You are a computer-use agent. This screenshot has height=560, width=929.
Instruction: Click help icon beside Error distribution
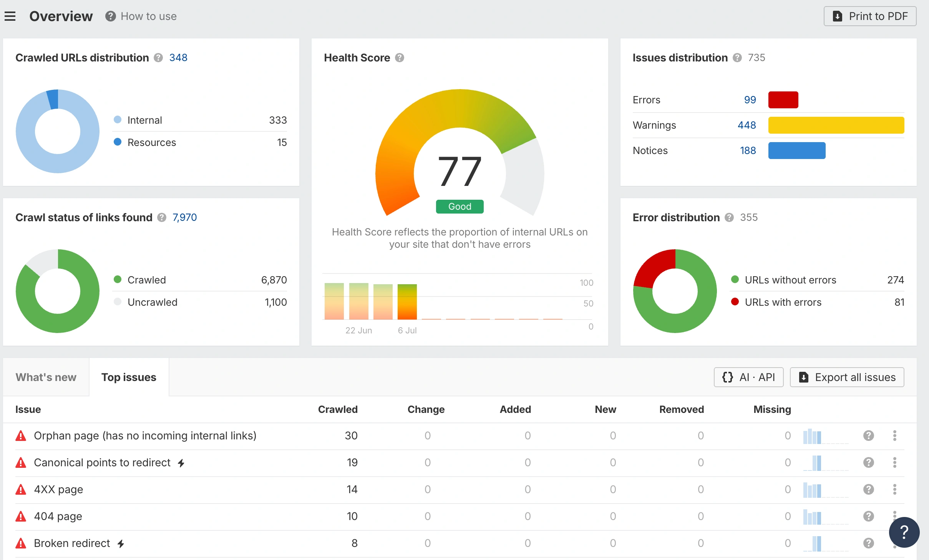729,217
